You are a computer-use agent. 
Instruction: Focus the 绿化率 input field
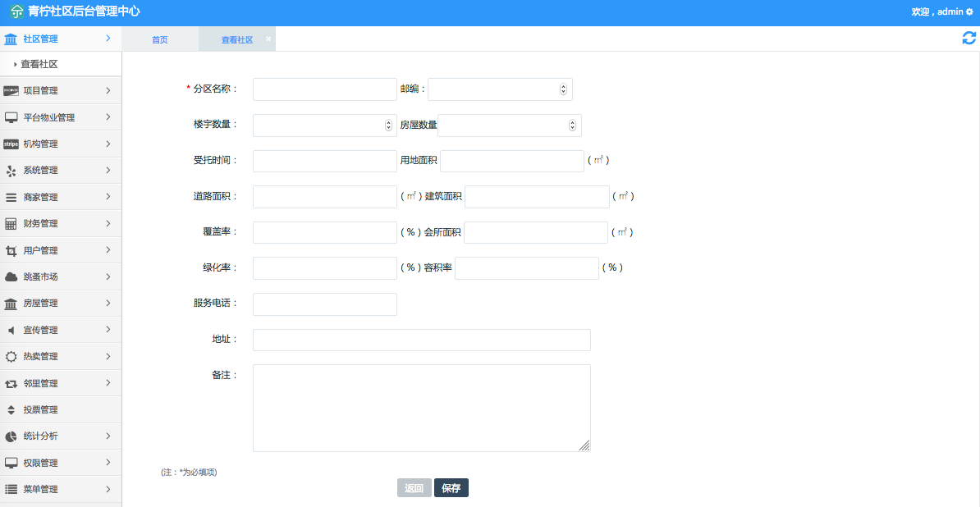point(325,268)
